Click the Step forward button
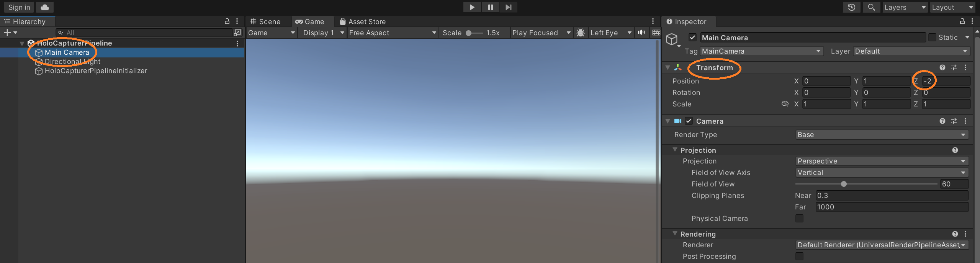 click(508, 7)
